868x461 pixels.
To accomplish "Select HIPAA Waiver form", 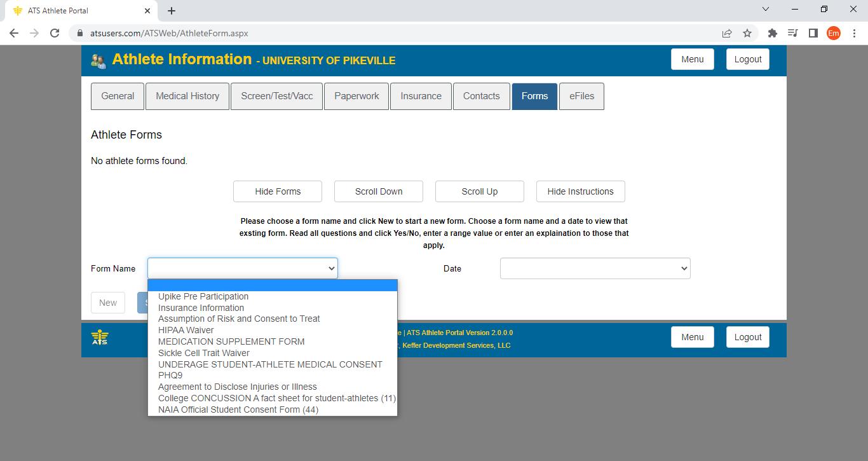I will point(273,331).
